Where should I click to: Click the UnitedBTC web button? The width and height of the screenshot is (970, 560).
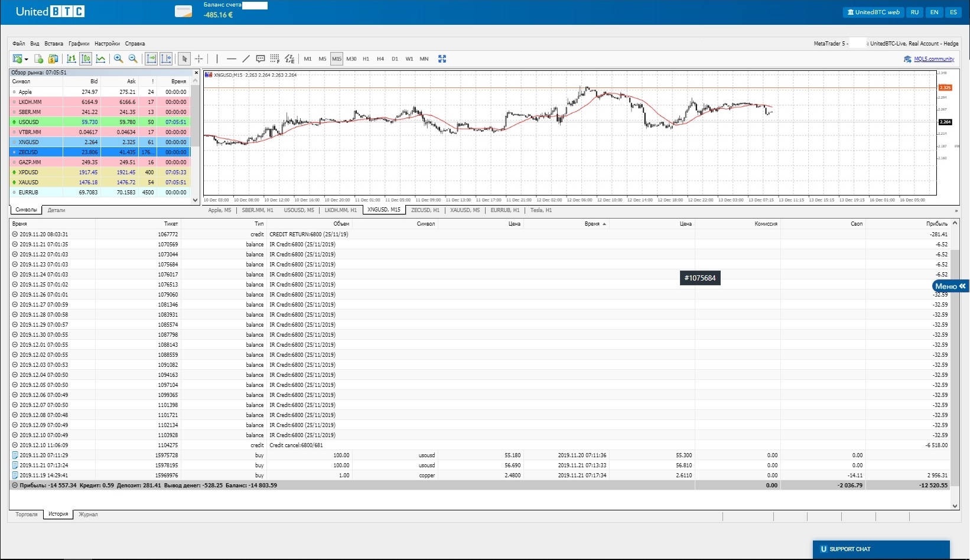pyautogui.click(x=873, y=12)
